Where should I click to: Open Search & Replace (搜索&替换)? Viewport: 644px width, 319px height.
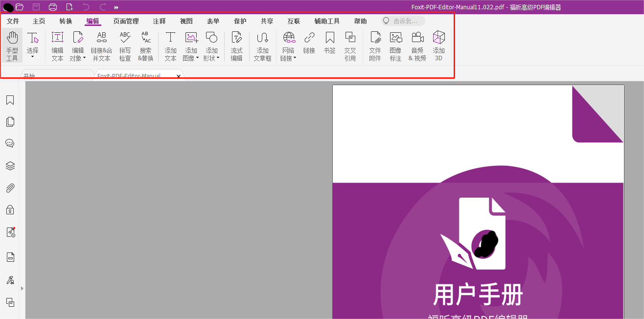[x=146, y=46]
